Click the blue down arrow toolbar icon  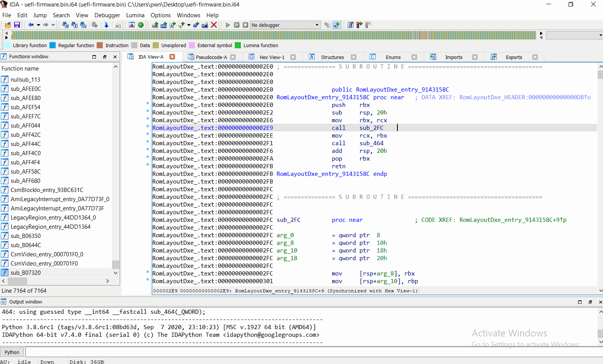(106, 25)
